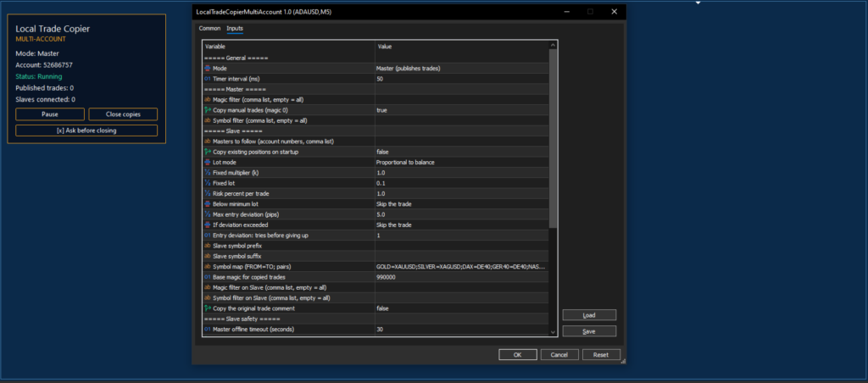Click scrollbar down arrow in inputs list
The height and width of the screenshot is (383, 868).
coord(553,331)
